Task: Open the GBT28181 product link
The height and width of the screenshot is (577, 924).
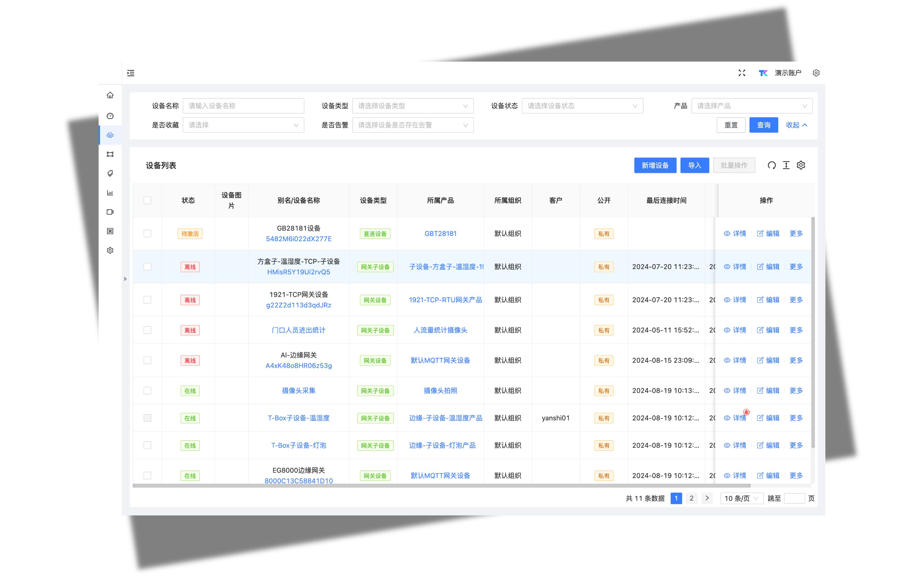Action: pyautogui.click(x=440, y=234)
